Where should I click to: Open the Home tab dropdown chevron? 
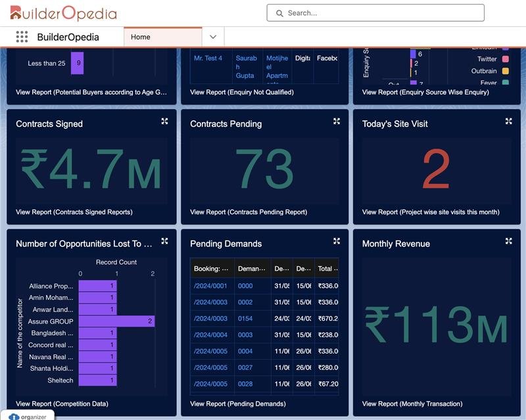[x=213, y=37]
